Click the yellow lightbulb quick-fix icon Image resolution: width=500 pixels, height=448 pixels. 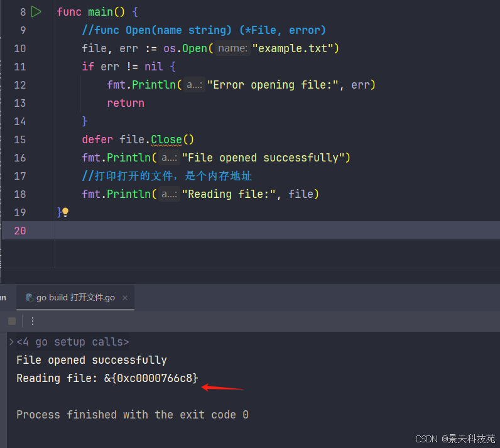point(65,212)
